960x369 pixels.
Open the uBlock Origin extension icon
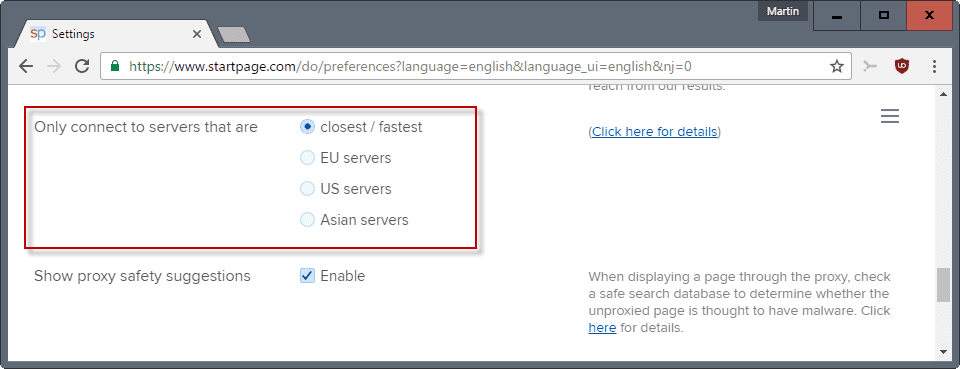coord(901,66)
